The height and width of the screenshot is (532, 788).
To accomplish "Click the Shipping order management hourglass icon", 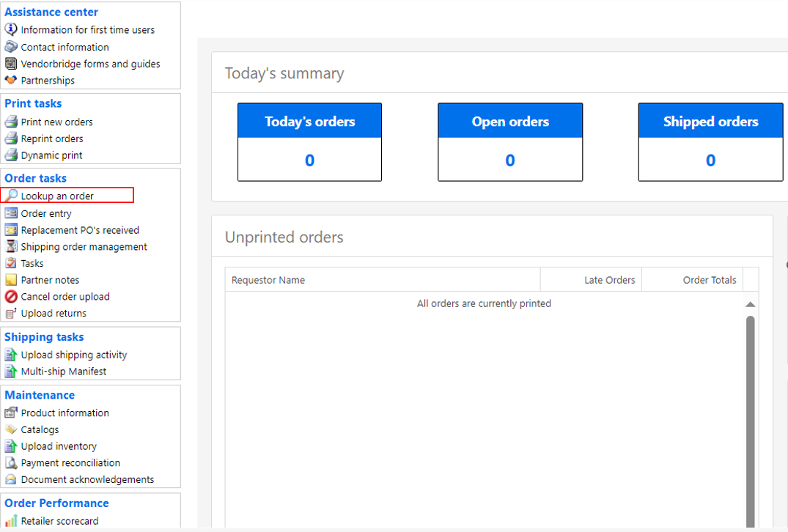I will [11, 246].
